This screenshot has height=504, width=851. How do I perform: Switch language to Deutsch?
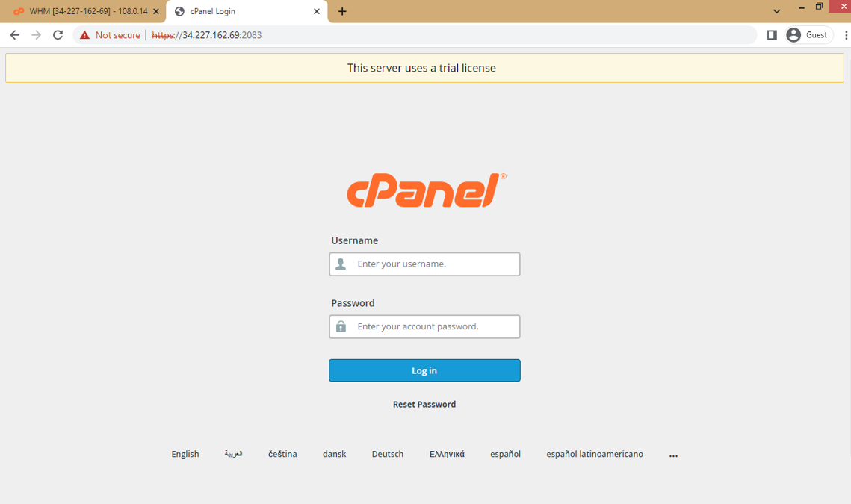[388, 454]
